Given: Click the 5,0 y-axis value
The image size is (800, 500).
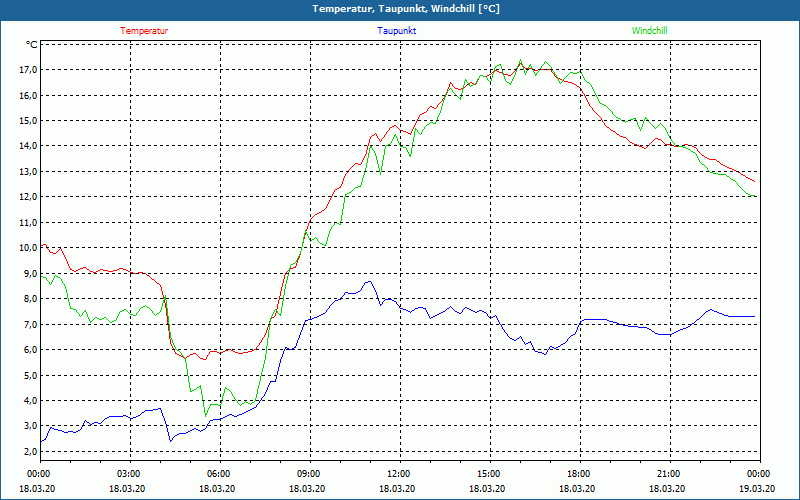Looking at the screenshot, I should (31, 376).
